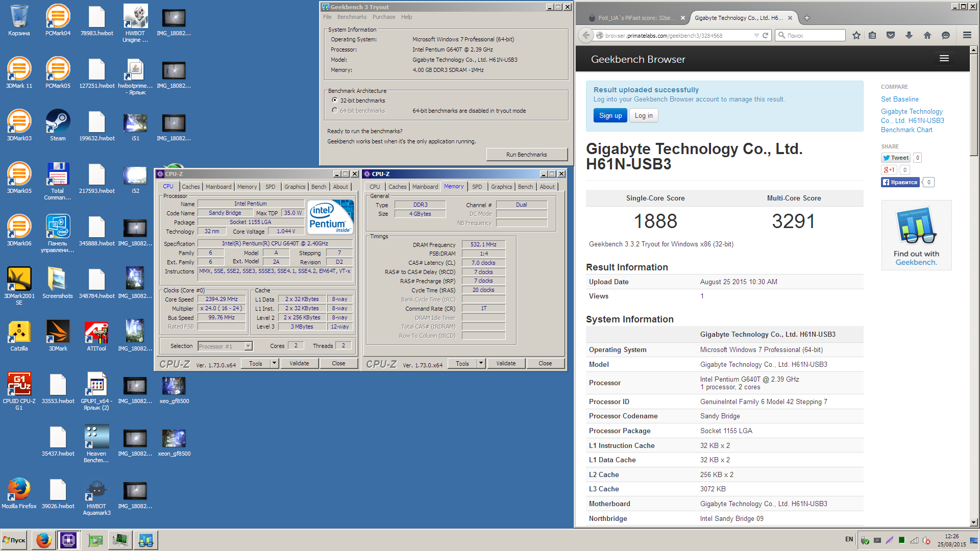Open the Recycle Bin (Корзина) desktop icon
This screenshot has height=551, width=980.
click(19, 20)
